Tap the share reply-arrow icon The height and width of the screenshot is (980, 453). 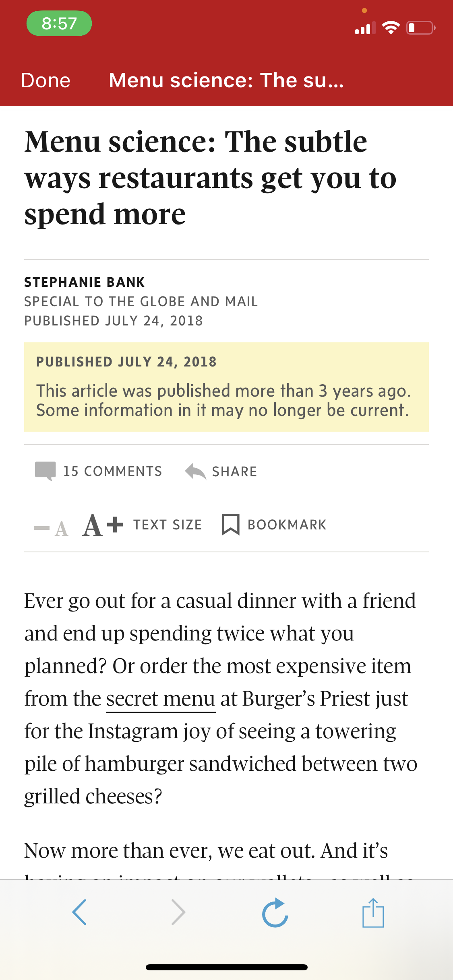tap(196, 471)
